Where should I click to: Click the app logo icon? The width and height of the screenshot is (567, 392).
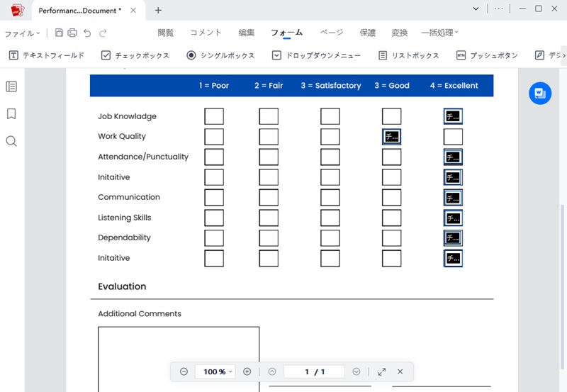17,10
